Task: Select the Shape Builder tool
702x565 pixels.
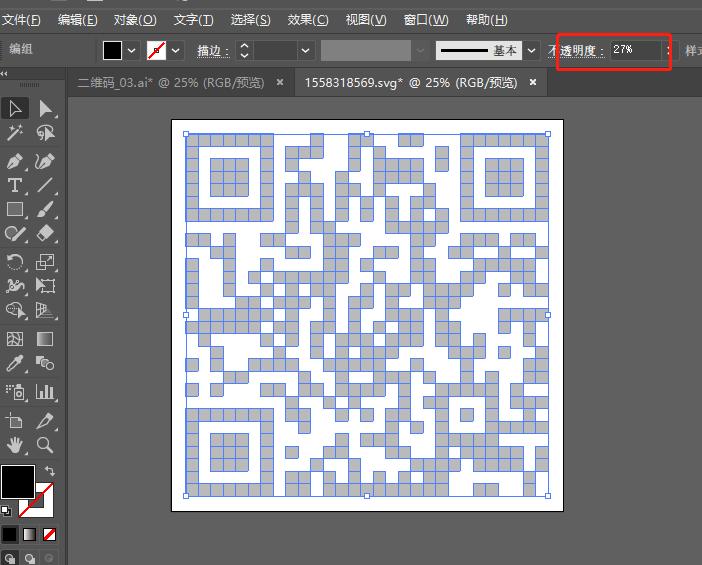Action: (x=15, y=310)
